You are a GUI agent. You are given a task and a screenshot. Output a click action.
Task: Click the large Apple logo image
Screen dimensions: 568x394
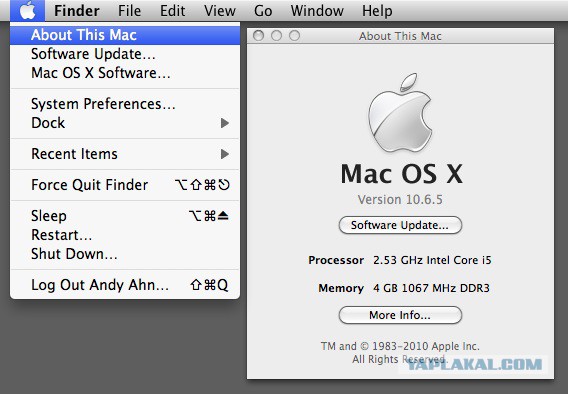(400, 113)
